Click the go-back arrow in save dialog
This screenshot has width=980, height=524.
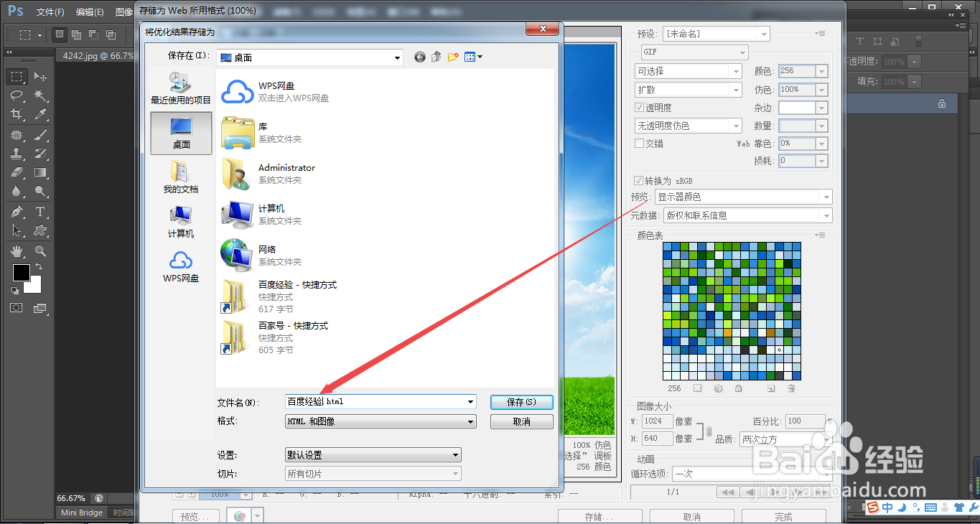pos(420,57)
